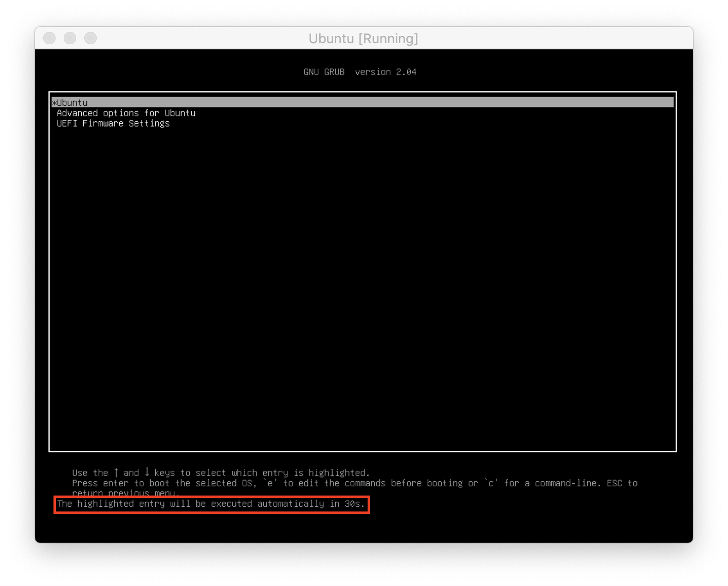This screenshot has width=728, height=586.
Task: Click the gray zoom window button
Action: (x=90, y=38)
